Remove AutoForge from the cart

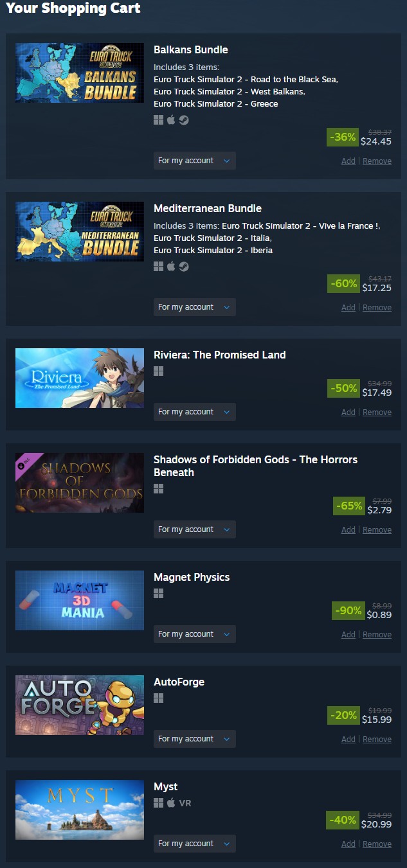[377, 740]
